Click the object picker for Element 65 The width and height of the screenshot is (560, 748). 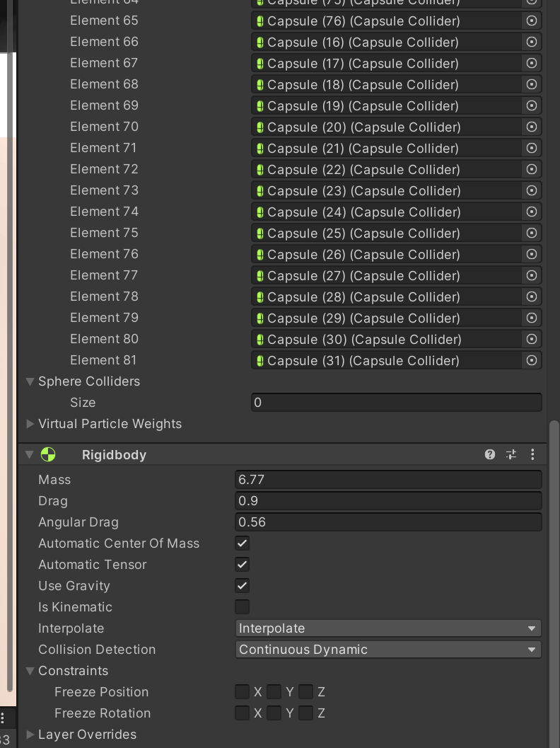532,21
